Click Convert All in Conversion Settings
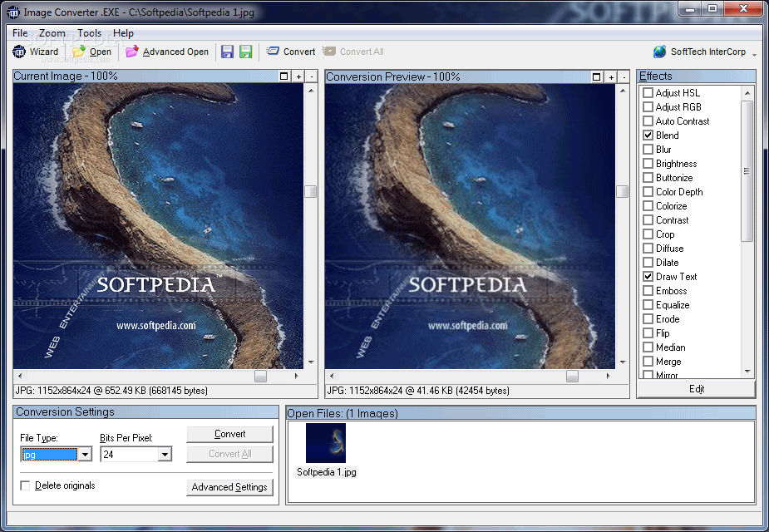This screenshot has height=532, width=769. click(229, 454)
